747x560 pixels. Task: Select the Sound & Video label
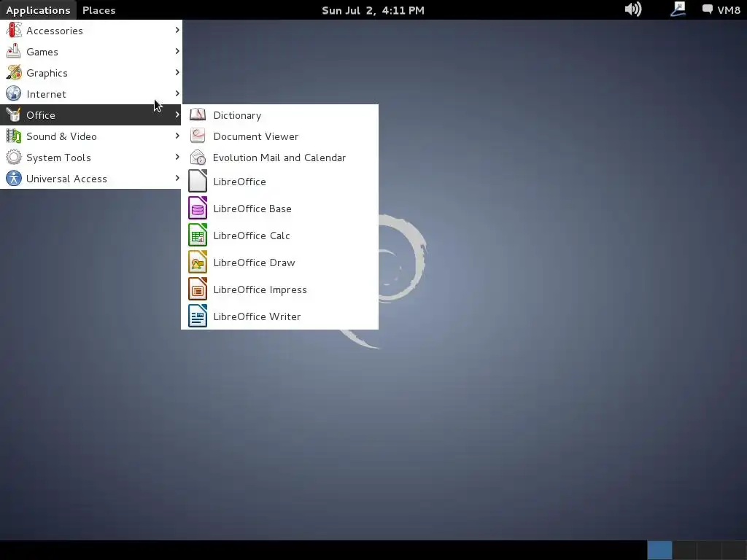61,136
